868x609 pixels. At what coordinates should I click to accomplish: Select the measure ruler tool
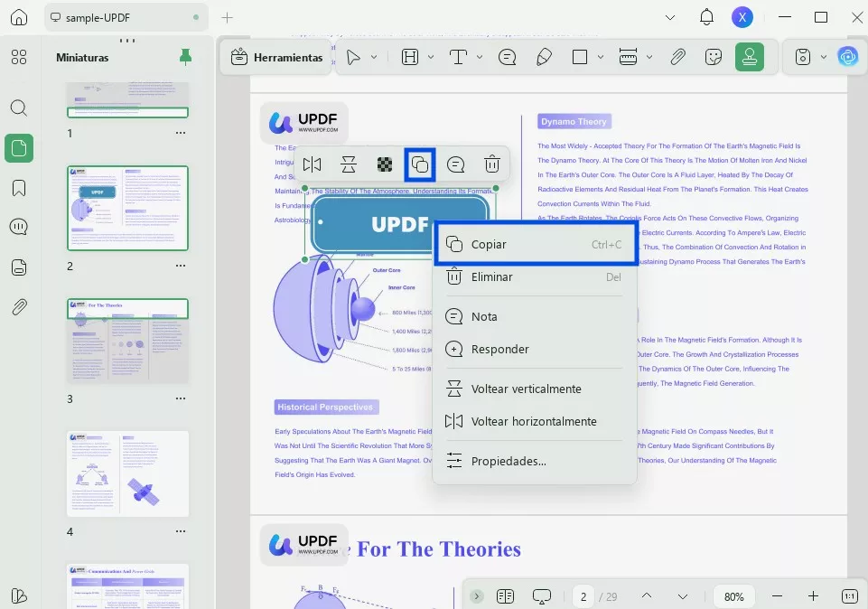[x=628, y=57]
